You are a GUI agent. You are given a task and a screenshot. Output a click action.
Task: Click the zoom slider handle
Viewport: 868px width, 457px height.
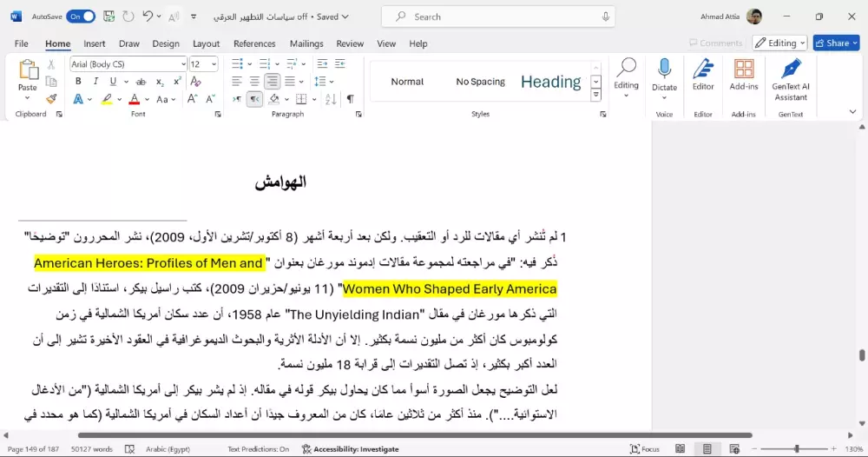(x=797, y=449)
